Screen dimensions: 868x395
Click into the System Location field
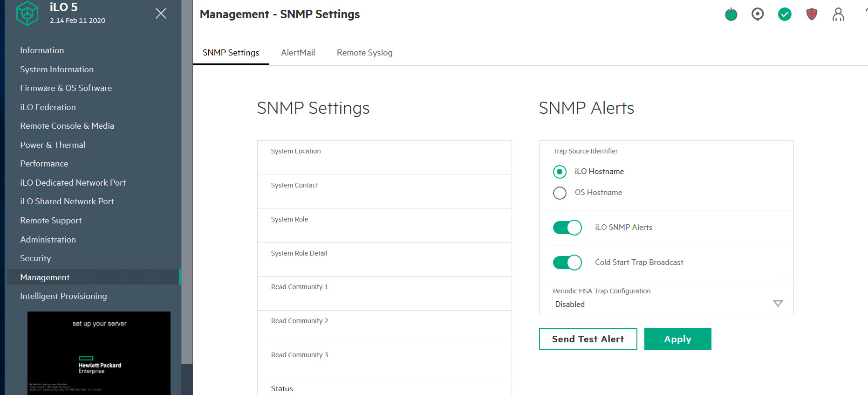[384, 162]
